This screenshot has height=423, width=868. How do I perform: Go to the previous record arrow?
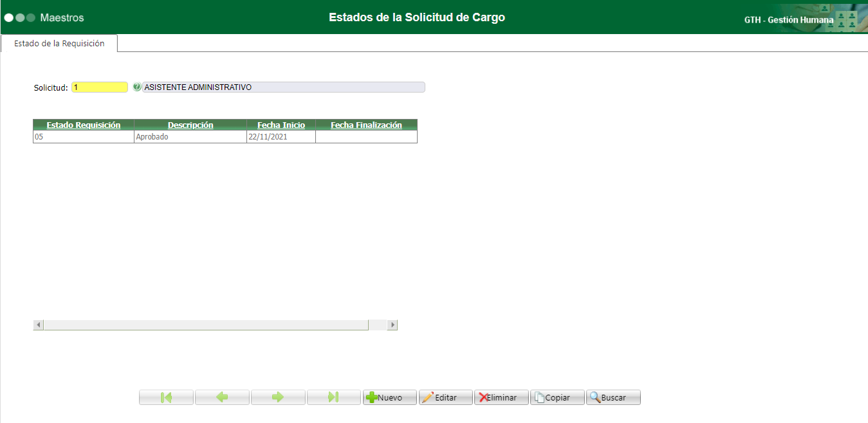(222, 397)
